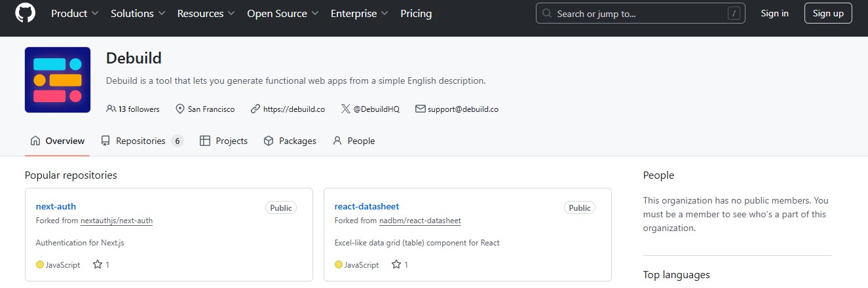Open nadbm/react-datasheet fork source link
This screenshot has height=288, width=868.
click(420, 221)
